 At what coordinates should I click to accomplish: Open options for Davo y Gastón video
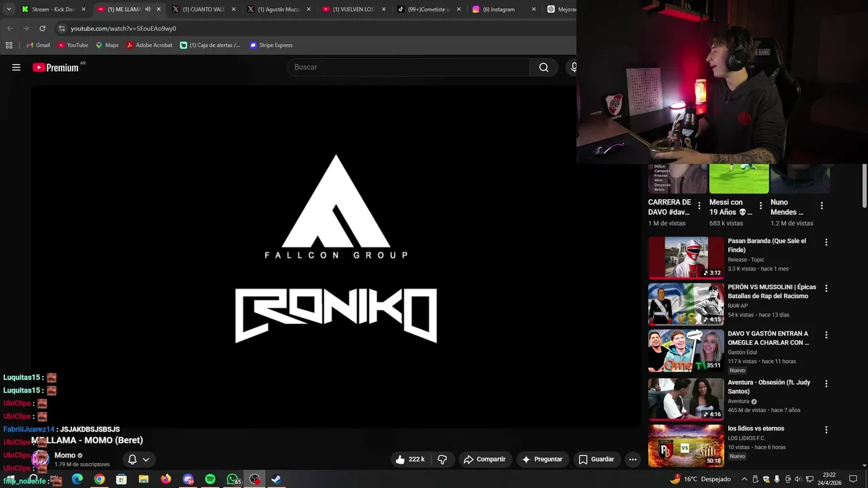826,335
